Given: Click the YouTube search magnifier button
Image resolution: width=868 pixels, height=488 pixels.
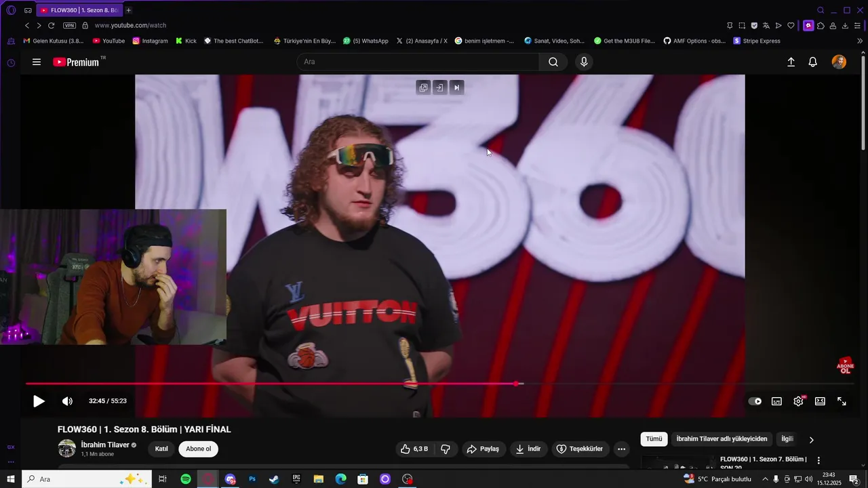Looking at the screenshot, I should (553, 62).
